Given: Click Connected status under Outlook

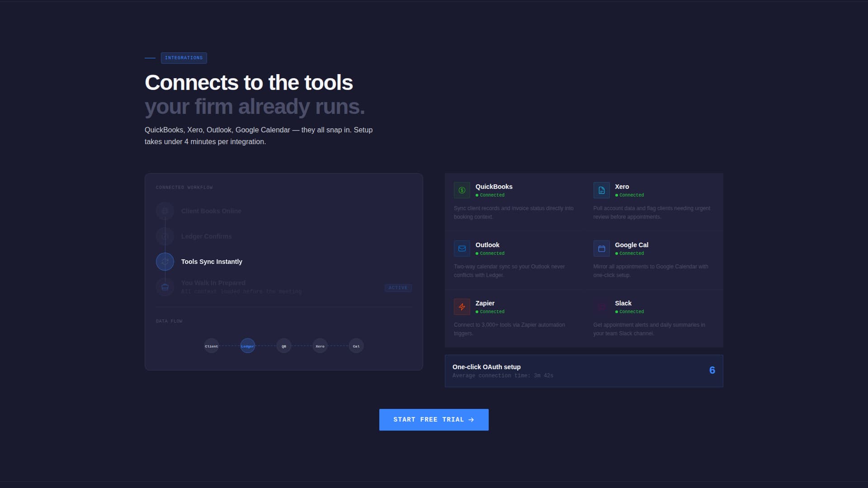Looking at the screenshot, I should (490, 253).
